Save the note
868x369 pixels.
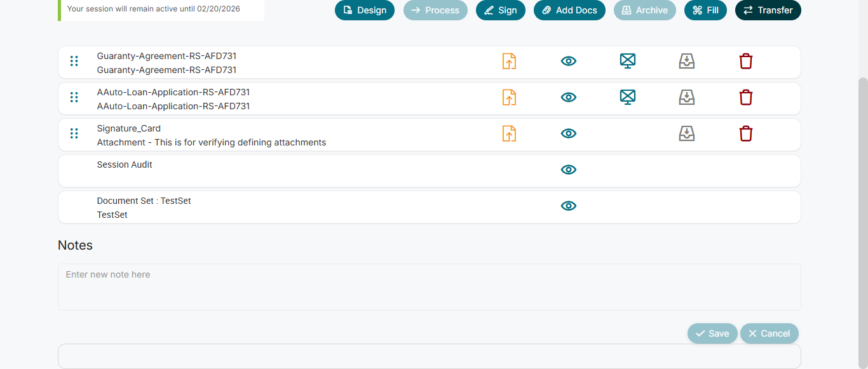point(712,333)
